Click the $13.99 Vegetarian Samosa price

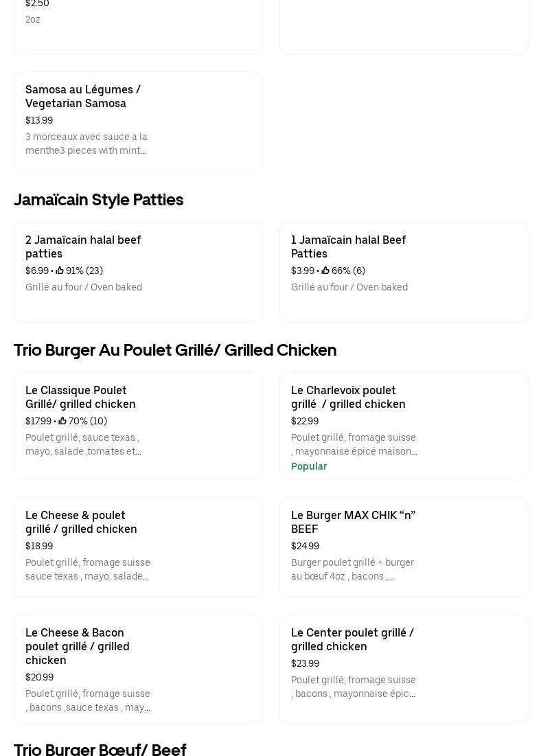pyautogui.click(x=39, y=121)
